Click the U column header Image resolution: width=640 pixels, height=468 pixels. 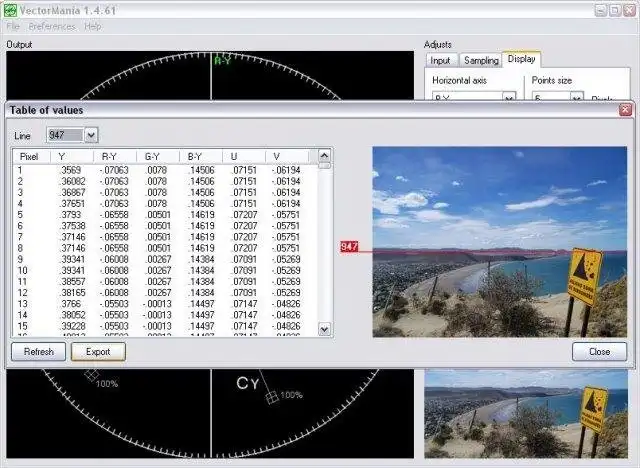(x=244, y=157)
